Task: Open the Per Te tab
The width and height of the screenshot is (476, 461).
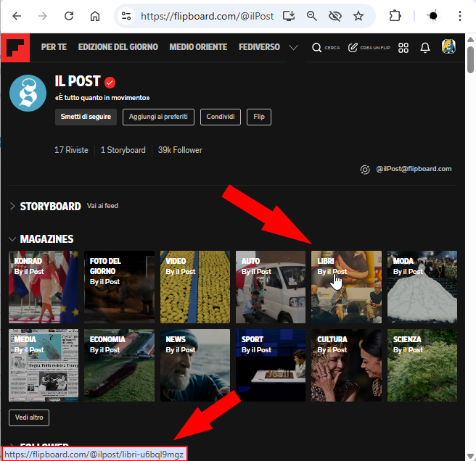Action: pos(54,47)
